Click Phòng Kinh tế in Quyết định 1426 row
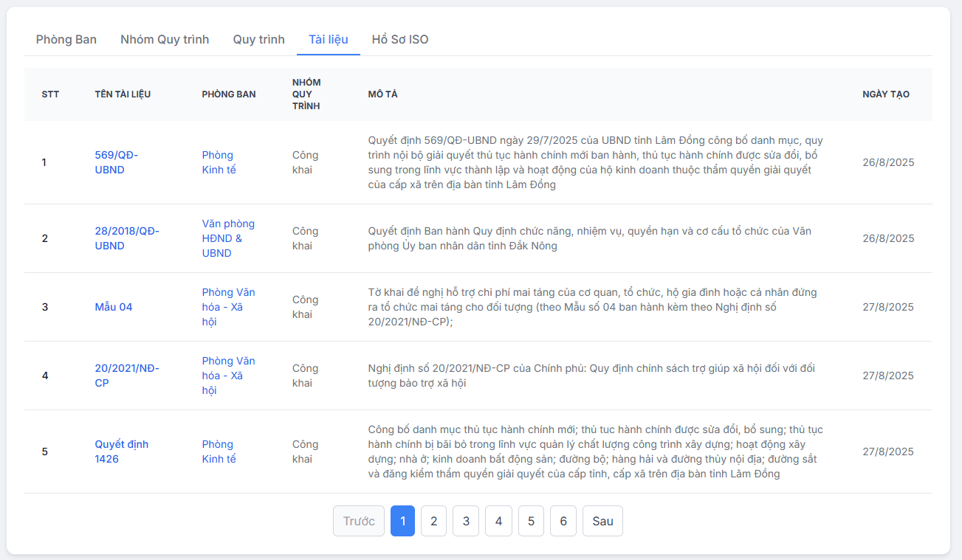Viewport: 962px width, 560px height. click(x=219, y=452)
